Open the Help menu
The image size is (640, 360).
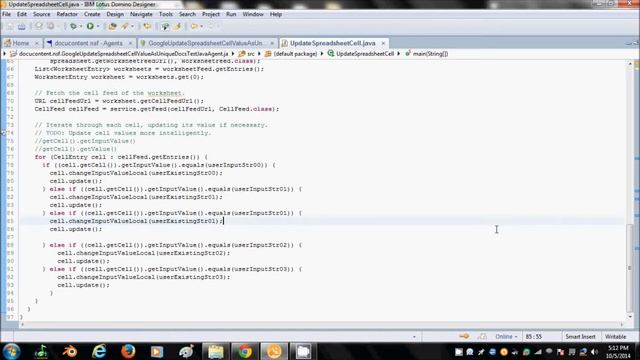276,14
